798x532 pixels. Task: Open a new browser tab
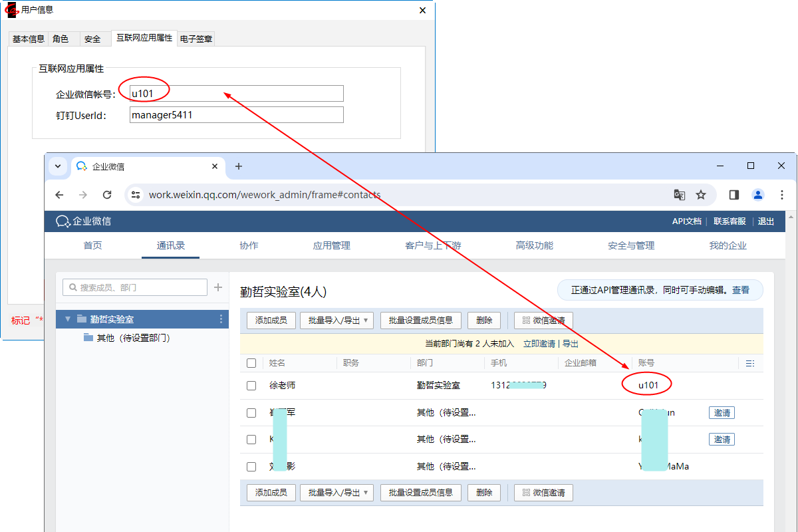pyautogui.click(x=239, y=166)
